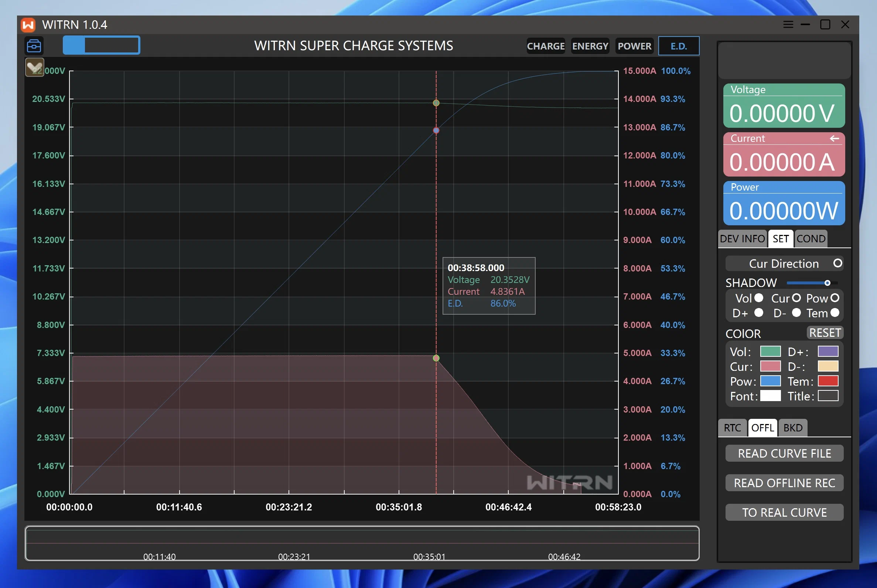The image size is (877, 588).
Task: Click the TO REAL CURVE button
Action: (784, 513)
